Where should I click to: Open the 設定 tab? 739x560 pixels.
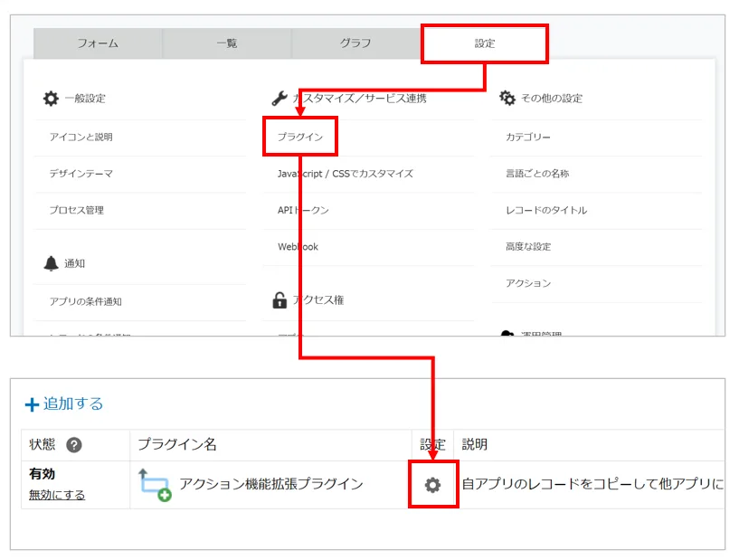[485, 43]
